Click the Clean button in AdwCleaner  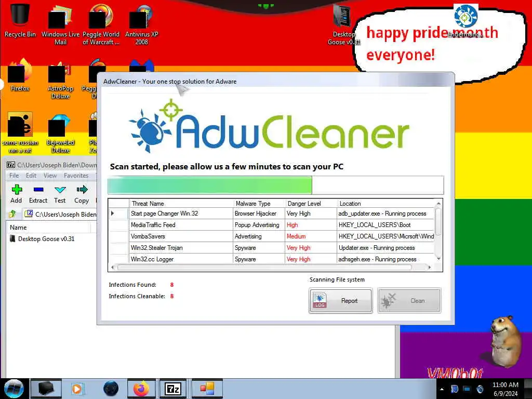coord(409,301)
